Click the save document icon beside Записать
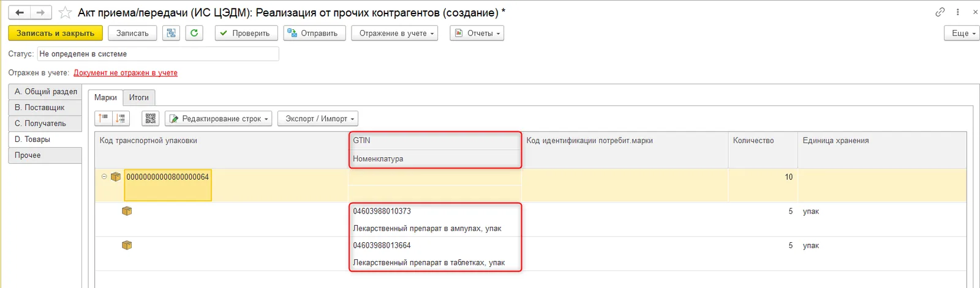This screenshot has height=288, width=980. (171, 33)
